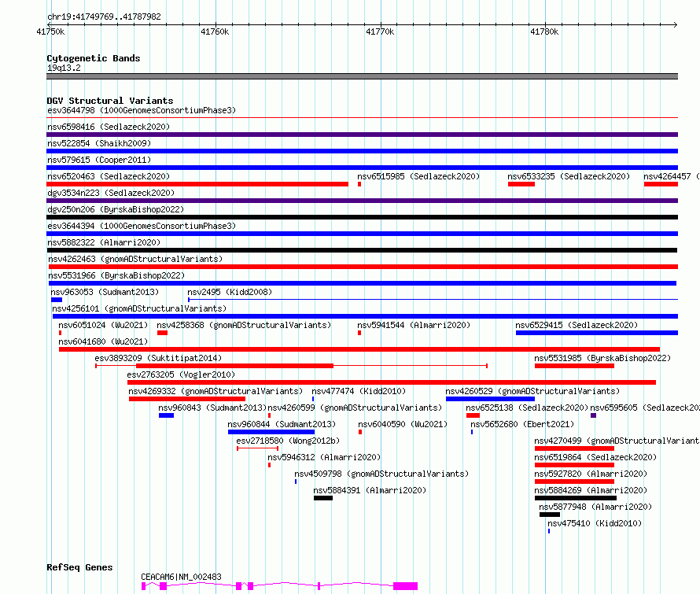Screen dimensions: 700x594
Task: Click nsv5877948 Almarri2020 label
Action: (595, 507)
